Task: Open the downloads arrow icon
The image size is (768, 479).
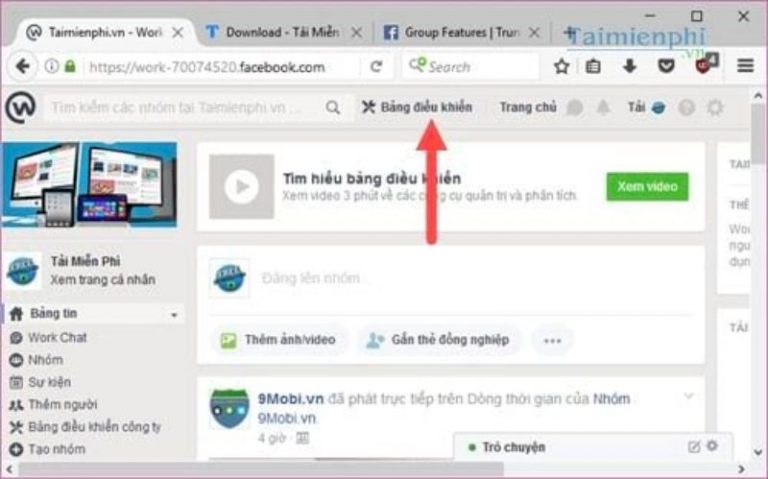Action: pyautogui.click(x=630, y=66)
